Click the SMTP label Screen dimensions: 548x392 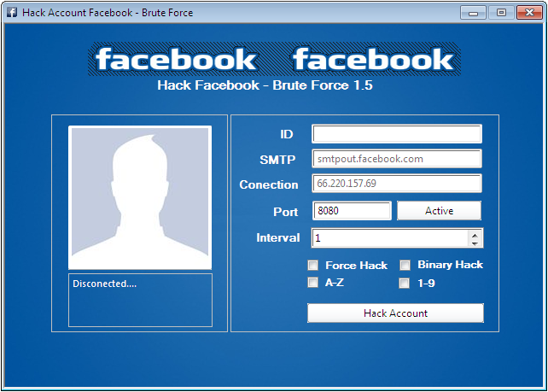277,160
